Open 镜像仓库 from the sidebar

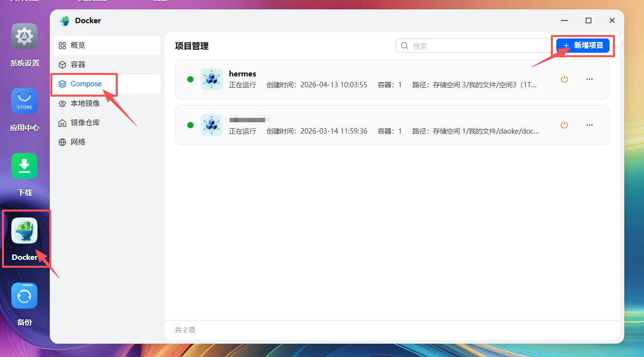107,123
